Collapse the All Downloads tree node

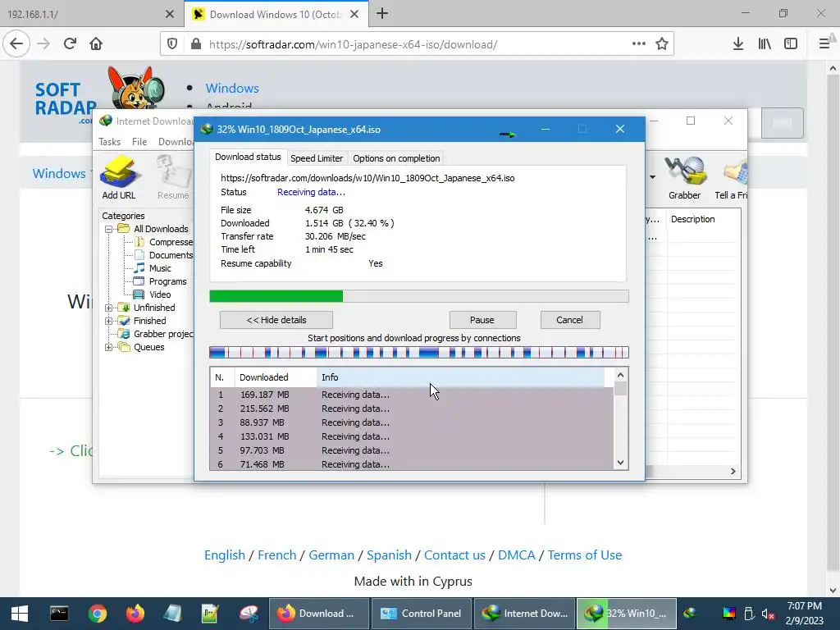109,230
